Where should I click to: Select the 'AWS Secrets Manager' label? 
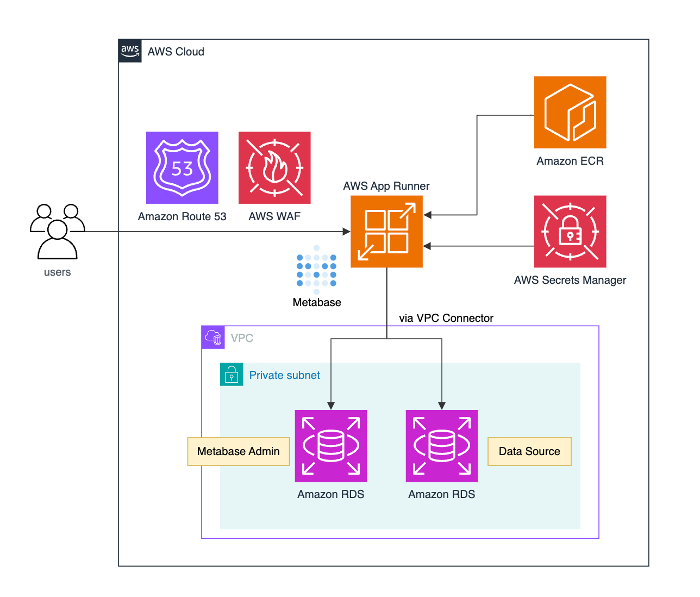pyautogui.click(x=570, y=280)
